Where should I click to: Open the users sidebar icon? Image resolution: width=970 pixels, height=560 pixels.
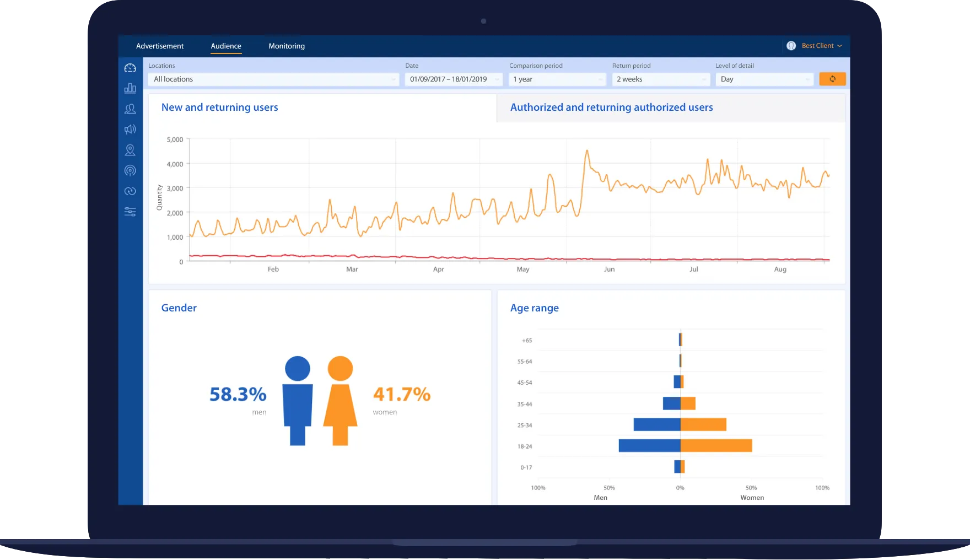point(130,109)
